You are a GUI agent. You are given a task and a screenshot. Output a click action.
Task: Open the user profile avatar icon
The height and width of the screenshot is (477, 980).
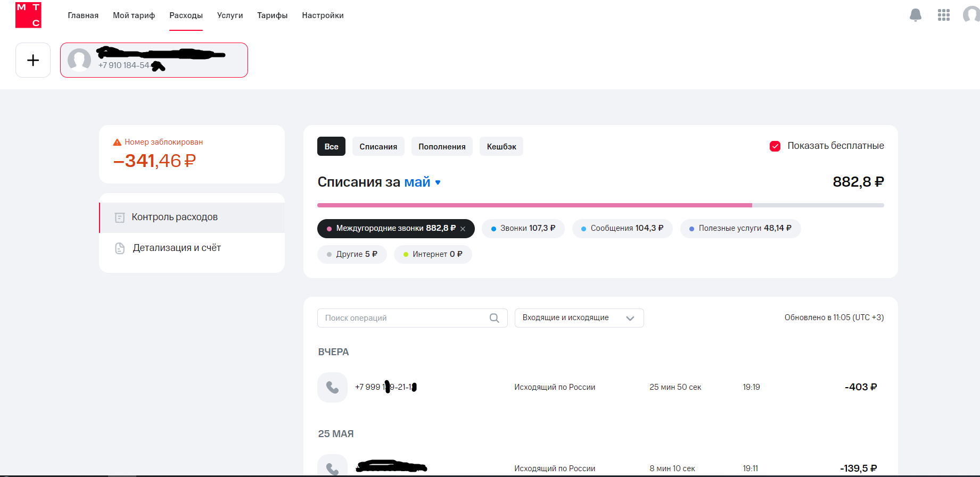[971, 15]
